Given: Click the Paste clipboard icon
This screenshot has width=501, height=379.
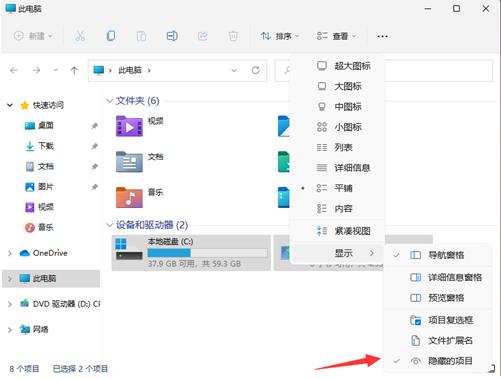Looking at the screenshot, I should 141,36.
